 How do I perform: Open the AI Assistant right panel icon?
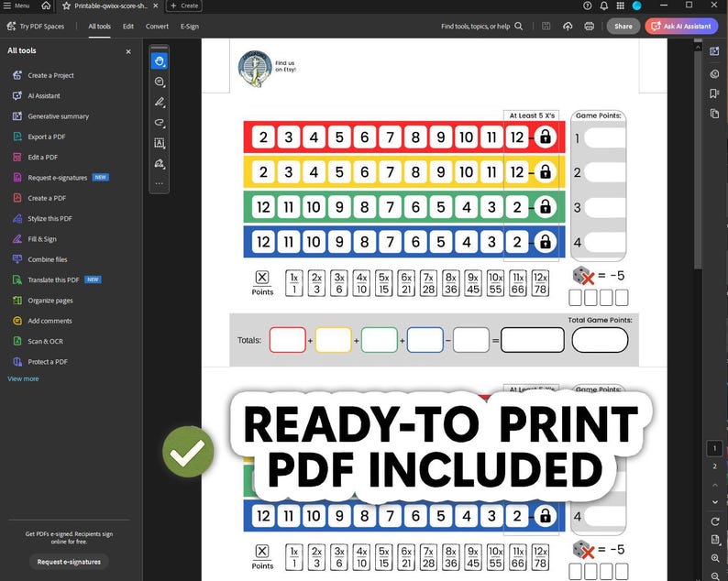click(714, 51)
